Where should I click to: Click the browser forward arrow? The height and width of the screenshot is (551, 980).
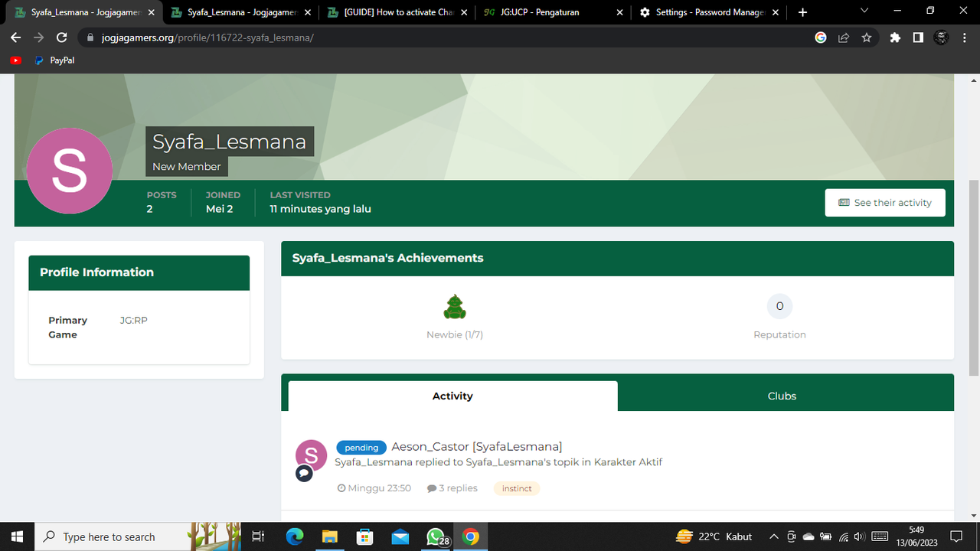(38, 37)
